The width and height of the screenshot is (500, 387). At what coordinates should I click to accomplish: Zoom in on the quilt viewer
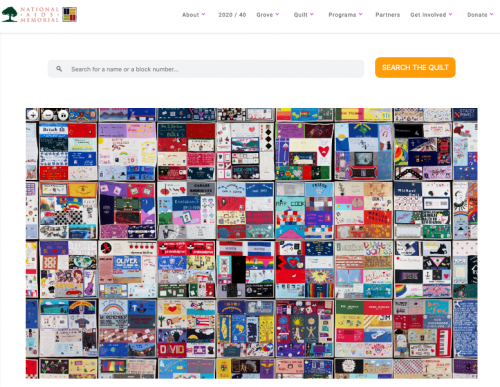point(33,115)
